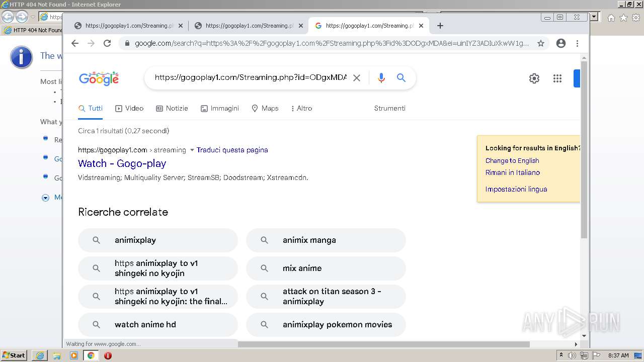
Task: Select the Tutti results tab
Action: coord(91,108)
